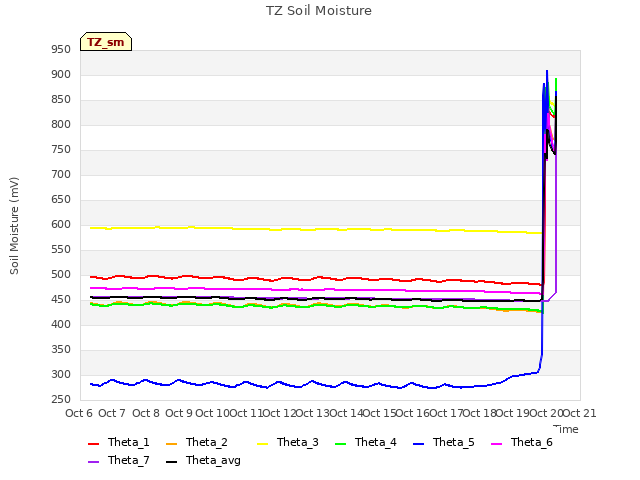
Task: Click the Soil Moisture (mV) axis label
Action: [14, 226]
